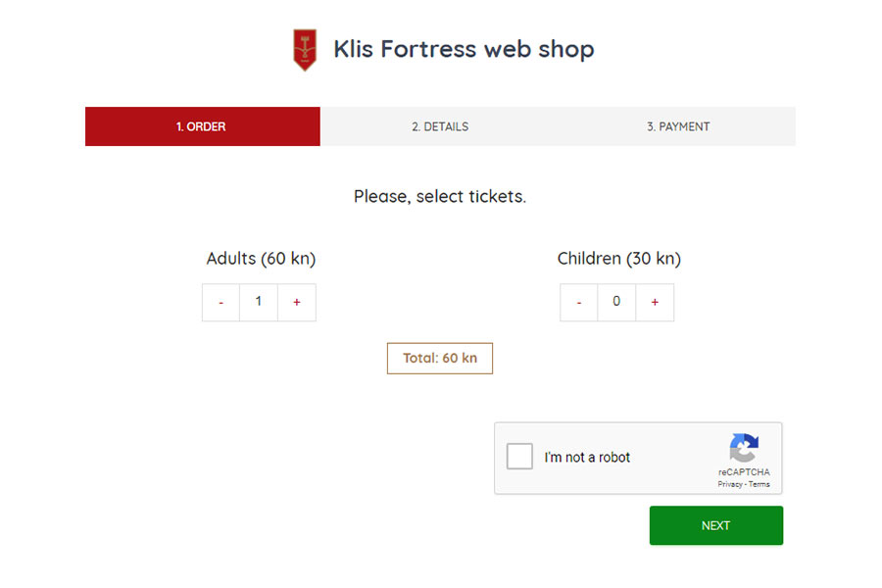
Task: Focus the adults quantity field showing 1
Action: pos(259,303)
